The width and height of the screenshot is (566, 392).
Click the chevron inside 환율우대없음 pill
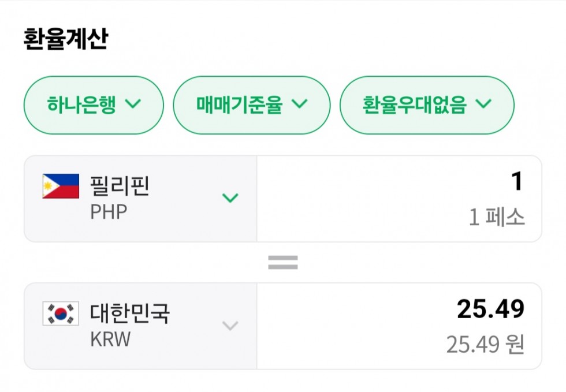point(483,104)
